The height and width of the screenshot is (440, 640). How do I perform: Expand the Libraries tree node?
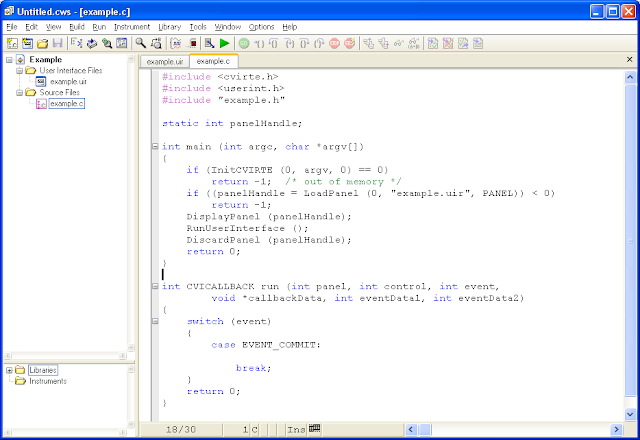click(9, 370)
